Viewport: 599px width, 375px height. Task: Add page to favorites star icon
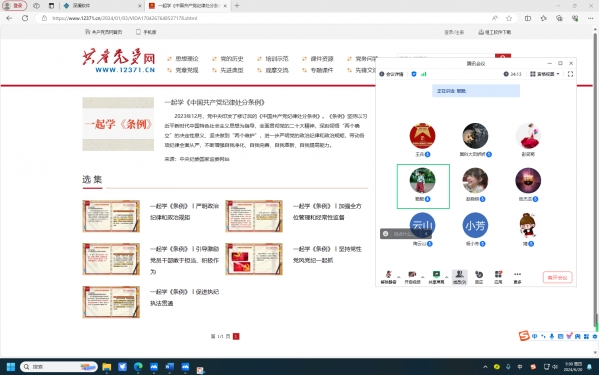(x=509, y=18)
